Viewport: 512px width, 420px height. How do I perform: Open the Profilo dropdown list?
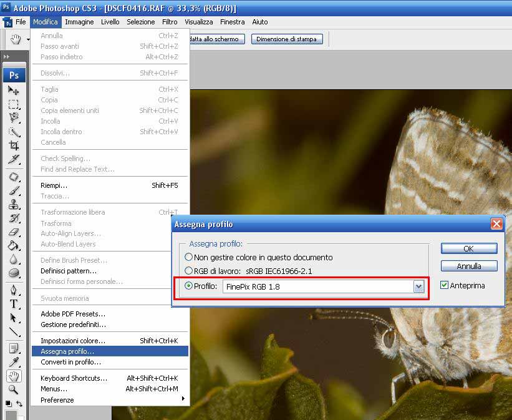418,287
